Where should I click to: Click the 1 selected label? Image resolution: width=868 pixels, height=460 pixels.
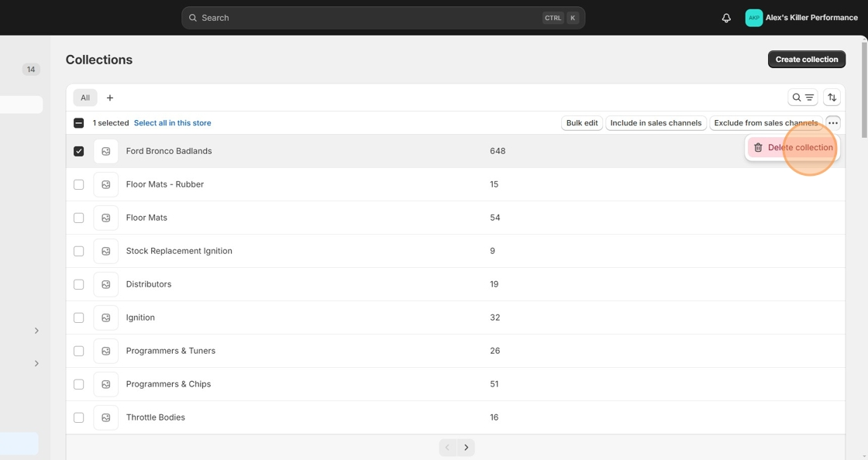(x=111, y=122)
